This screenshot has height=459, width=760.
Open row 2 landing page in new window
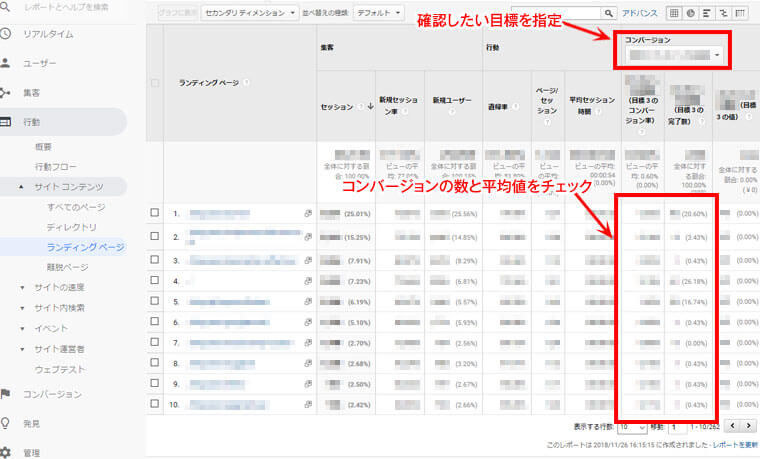(x=308, y=237)
